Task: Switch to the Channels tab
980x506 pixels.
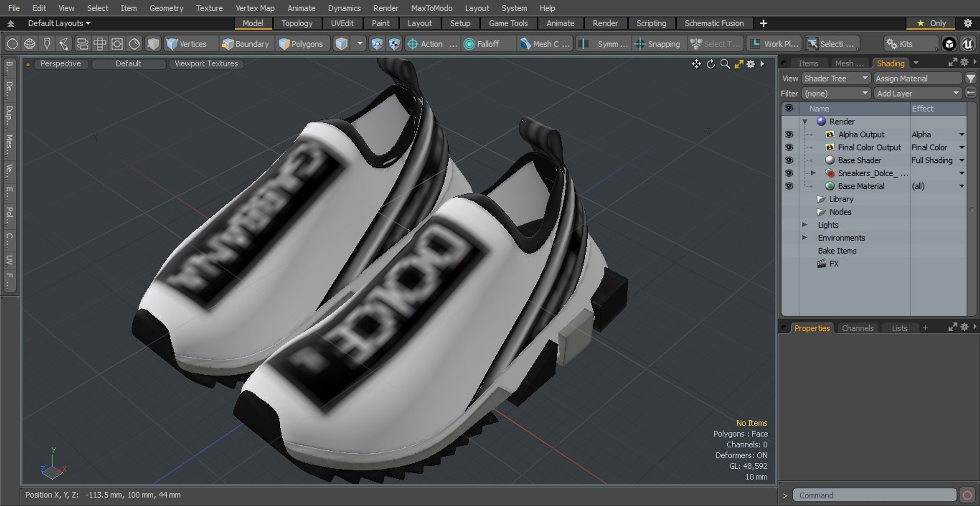Action: [x=857, y=328]
